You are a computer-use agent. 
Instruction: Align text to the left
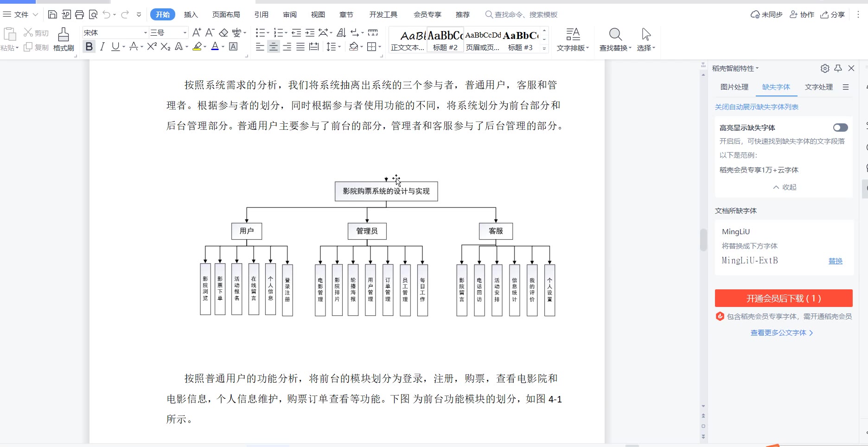coord(260,46)
